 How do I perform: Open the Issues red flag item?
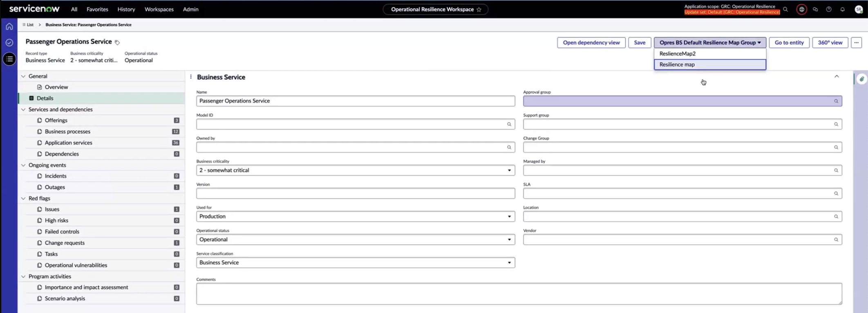coord(52,209)
